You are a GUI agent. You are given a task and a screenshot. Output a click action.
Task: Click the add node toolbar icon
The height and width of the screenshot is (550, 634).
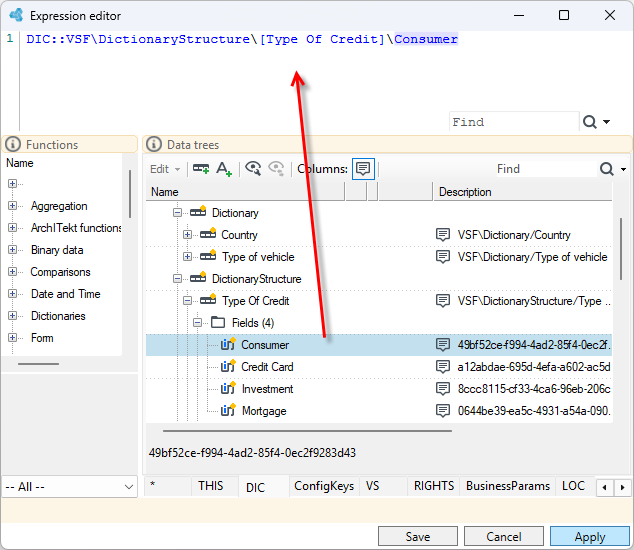[201, 169]
